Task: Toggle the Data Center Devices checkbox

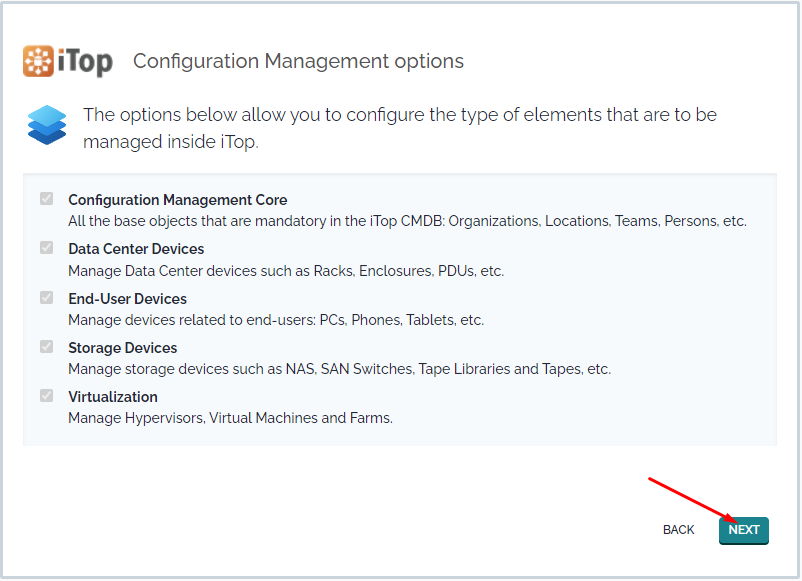Action: [47, 248]
